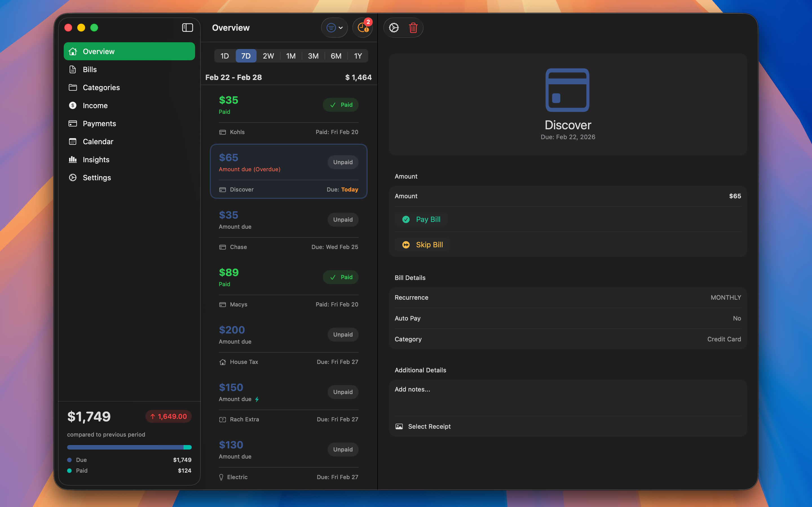
Task: Open Insights bar chart sidebar item
Action: tap(96, 160)
